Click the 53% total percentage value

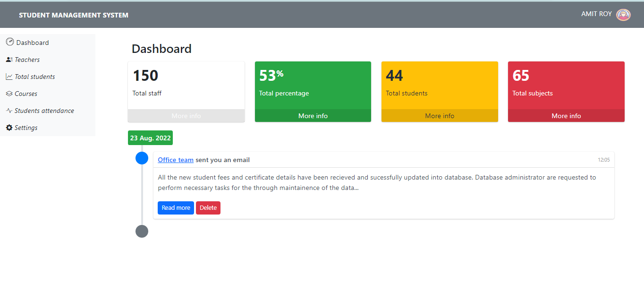271,76
